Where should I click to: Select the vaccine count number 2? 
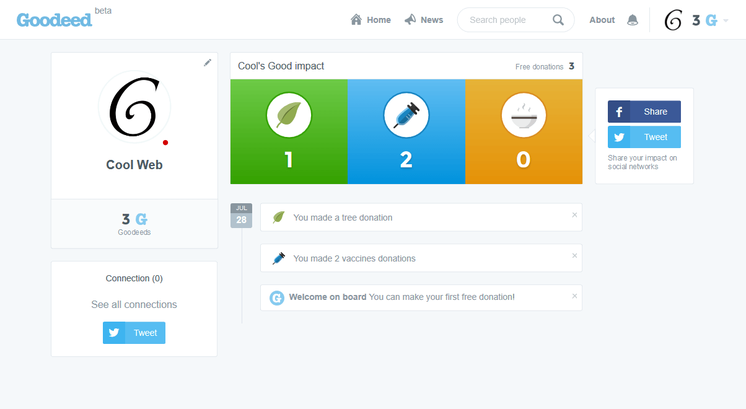pos(406,160)
